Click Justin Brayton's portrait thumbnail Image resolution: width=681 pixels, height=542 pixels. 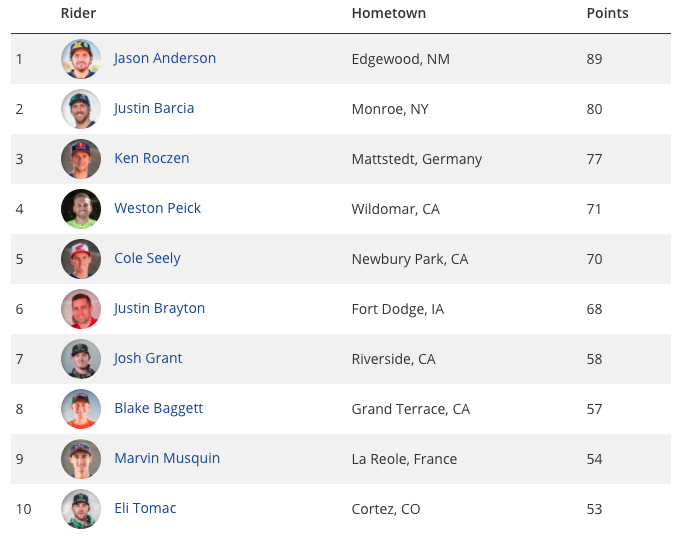[81, 309]
